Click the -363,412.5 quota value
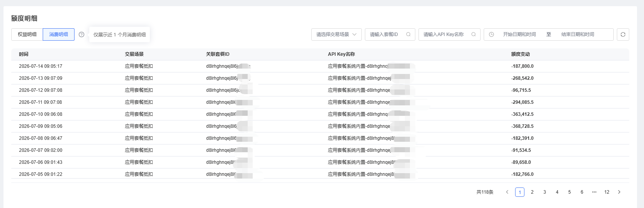644x208 pixels. click(522, 114)
